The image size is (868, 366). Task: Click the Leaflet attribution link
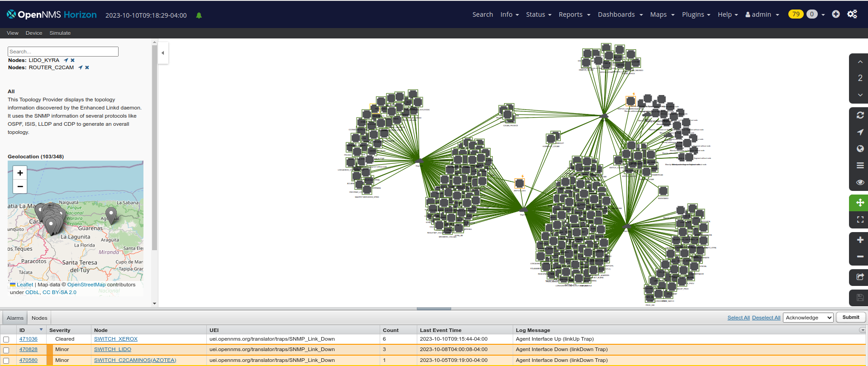tap(25, 285)
